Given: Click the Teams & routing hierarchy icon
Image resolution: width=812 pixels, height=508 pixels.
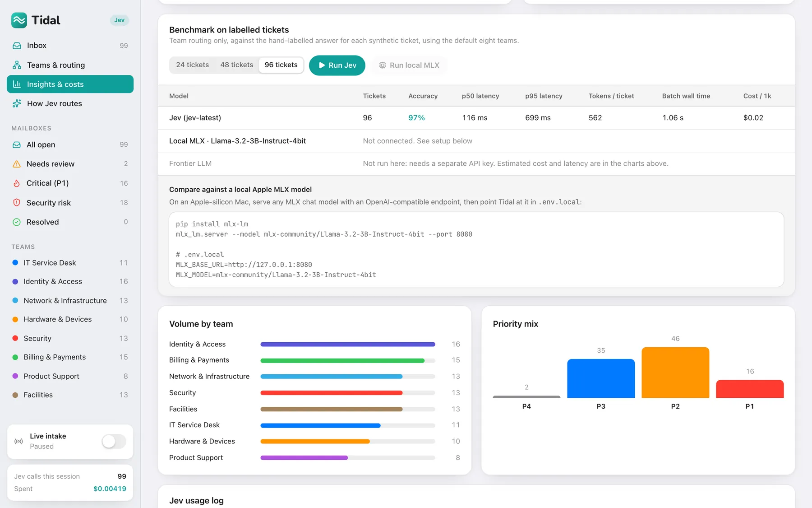Looking at the screenshot, I should coord(17,65).
